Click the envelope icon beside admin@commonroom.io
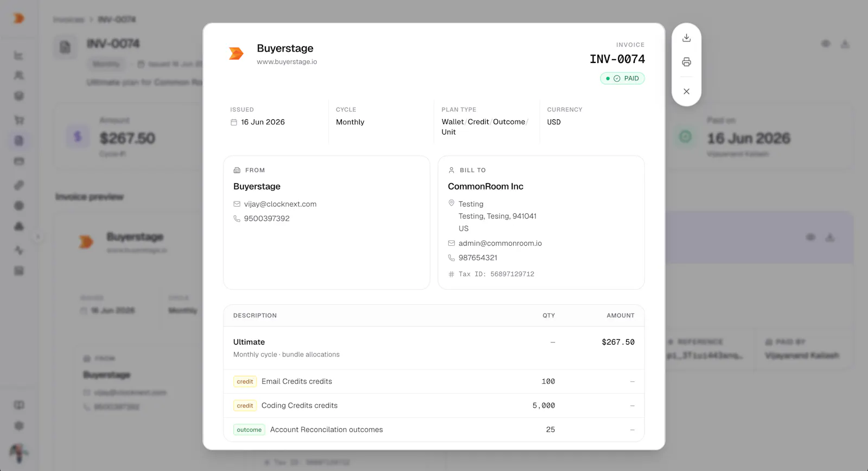The image size is (868, 471). tap(451, 243)
